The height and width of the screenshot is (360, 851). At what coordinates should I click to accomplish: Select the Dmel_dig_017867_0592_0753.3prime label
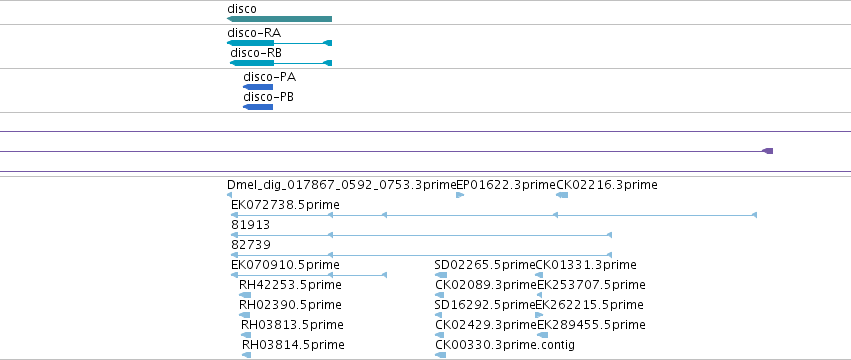(341, 185)
